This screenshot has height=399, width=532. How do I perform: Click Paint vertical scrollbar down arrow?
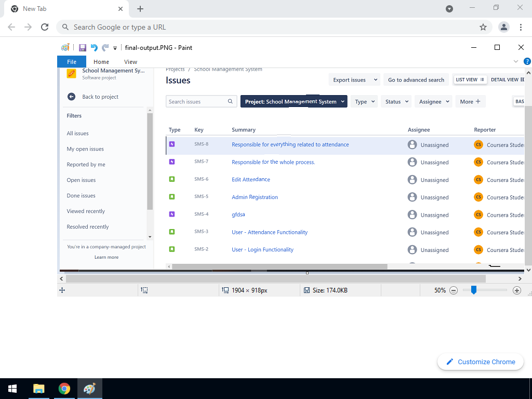(528, 270)
